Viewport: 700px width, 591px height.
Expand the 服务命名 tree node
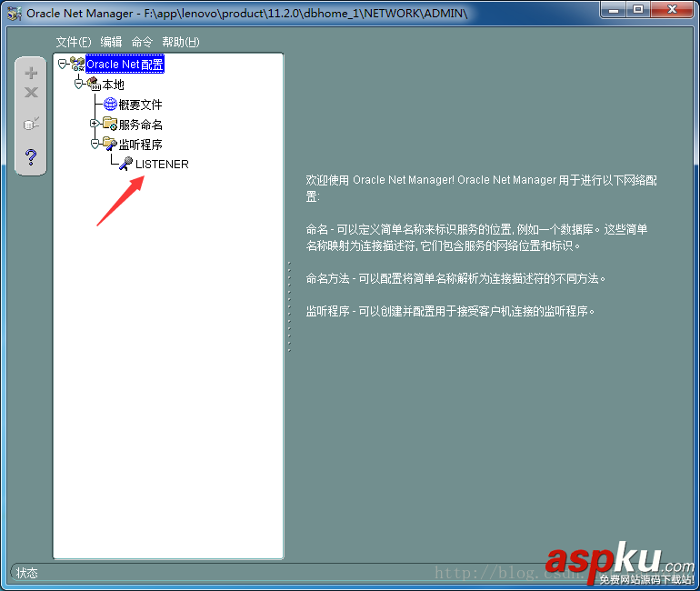[x=95, y=123]
